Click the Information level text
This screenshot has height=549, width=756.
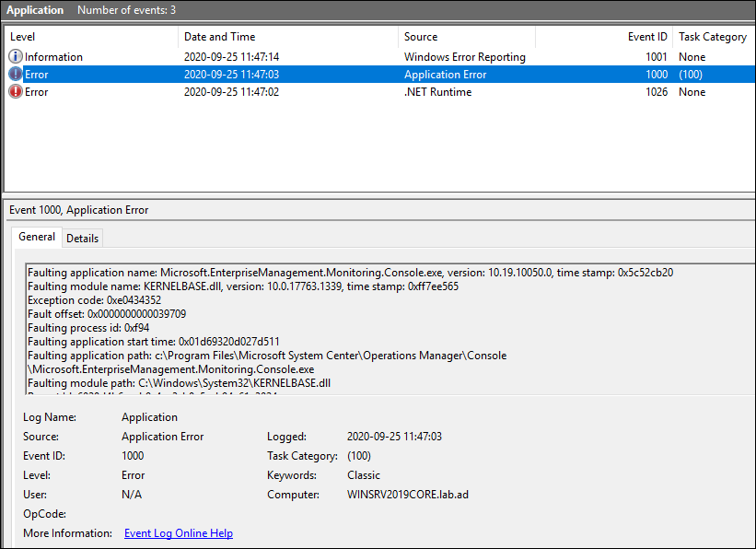pyautogui.click(x=53, y=57)
